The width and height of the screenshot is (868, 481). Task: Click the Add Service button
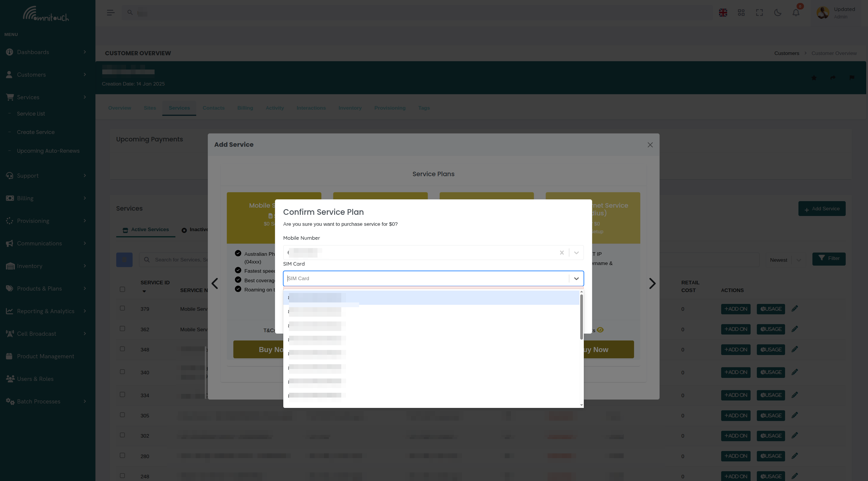(x=822, y=209)
